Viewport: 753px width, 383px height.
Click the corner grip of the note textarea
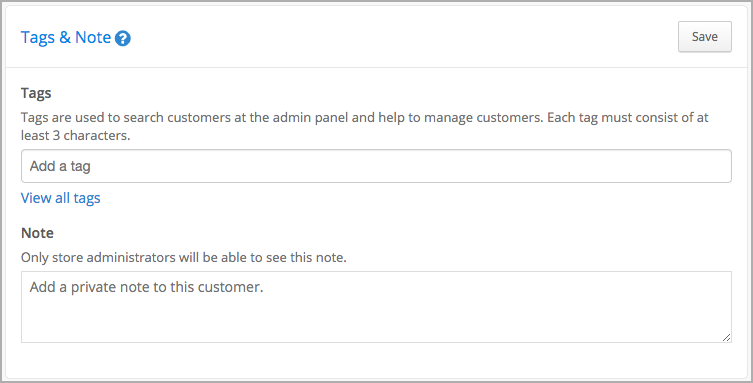pos(727,337)
